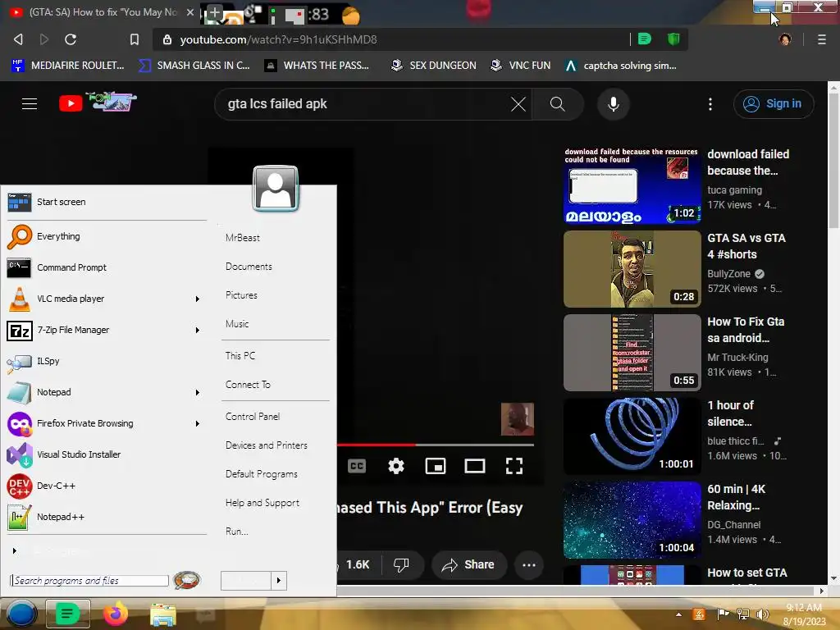Open File Explorer from taskbar
Screen dimensions: 840x630
(163, 614)
